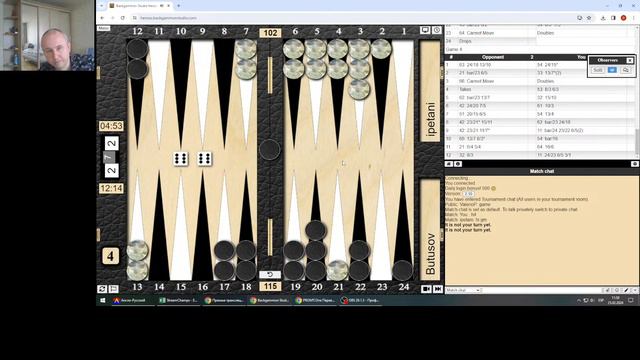640x360 pixels.
Task: Click the undo move arrow on the bar
Action: point(270,274)
